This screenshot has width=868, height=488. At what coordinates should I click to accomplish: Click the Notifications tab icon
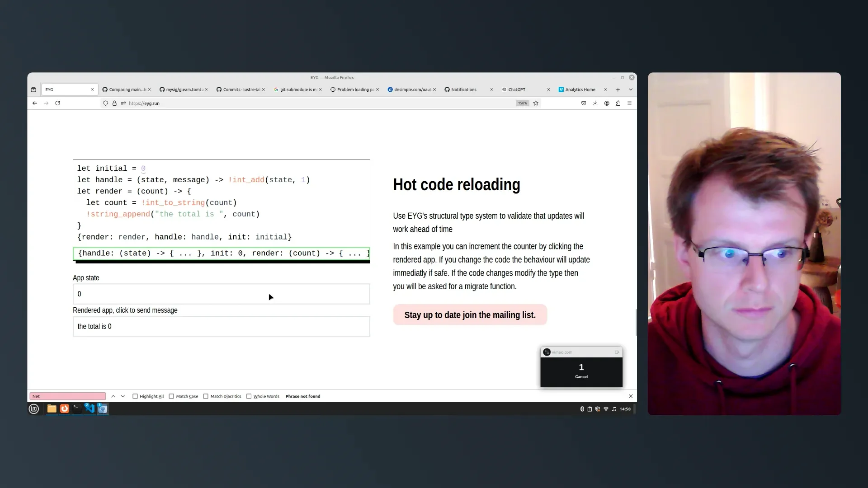click(x=447, y=89)
